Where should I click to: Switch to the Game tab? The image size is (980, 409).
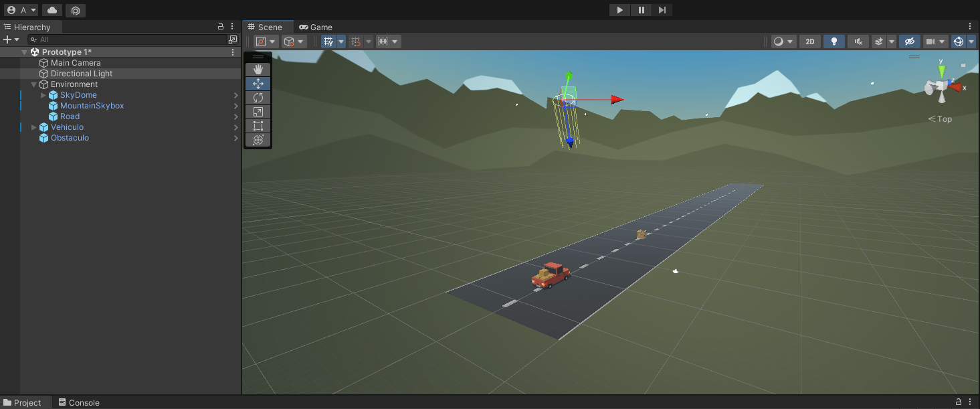316,27
